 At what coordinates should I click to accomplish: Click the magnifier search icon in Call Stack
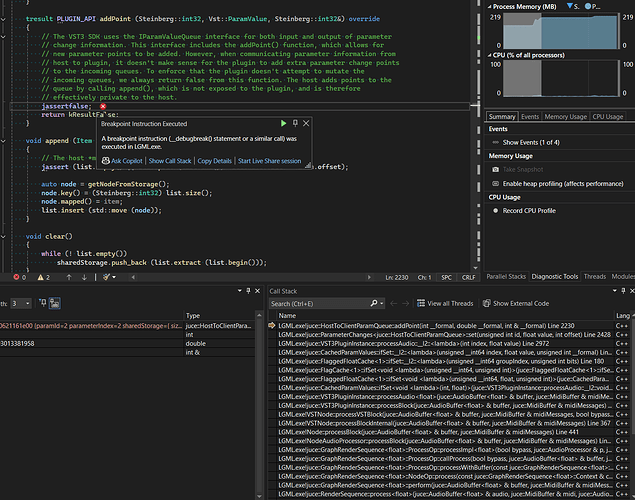374,303
